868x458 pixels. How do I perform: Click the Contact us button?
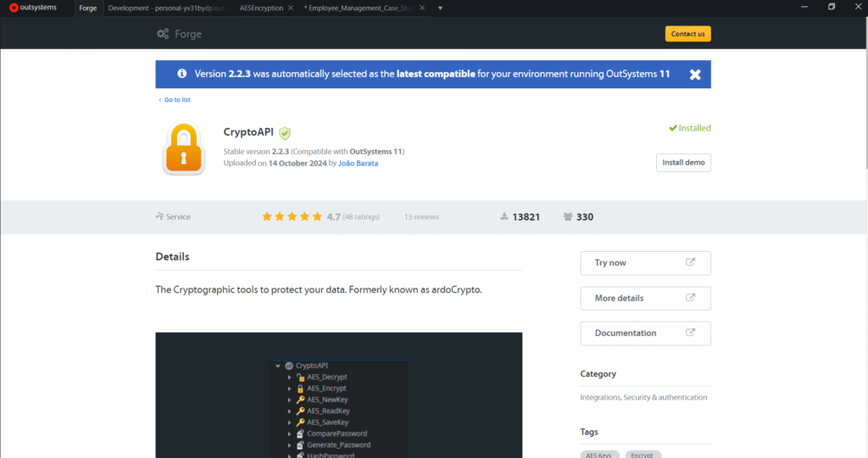(687, 34)
